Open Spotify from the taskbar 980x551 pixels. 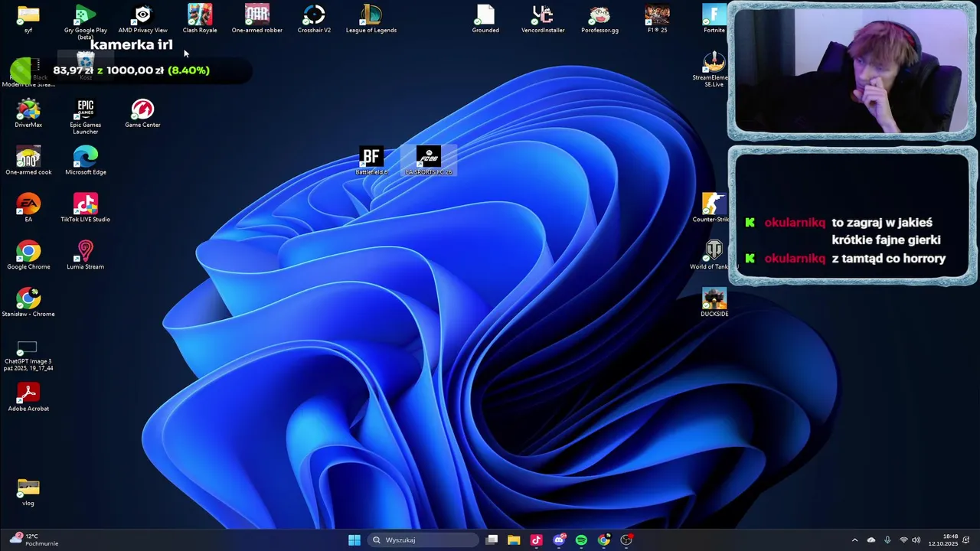pyautogui.click(x=581, y=540)
